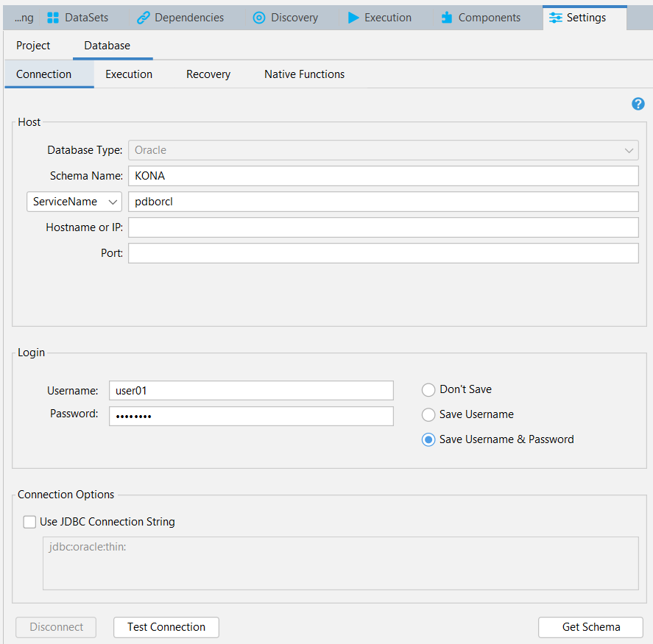This screenshot has width=653, height=644.
Task: Click the Disconnect button
Action: [x=56, y=627]
